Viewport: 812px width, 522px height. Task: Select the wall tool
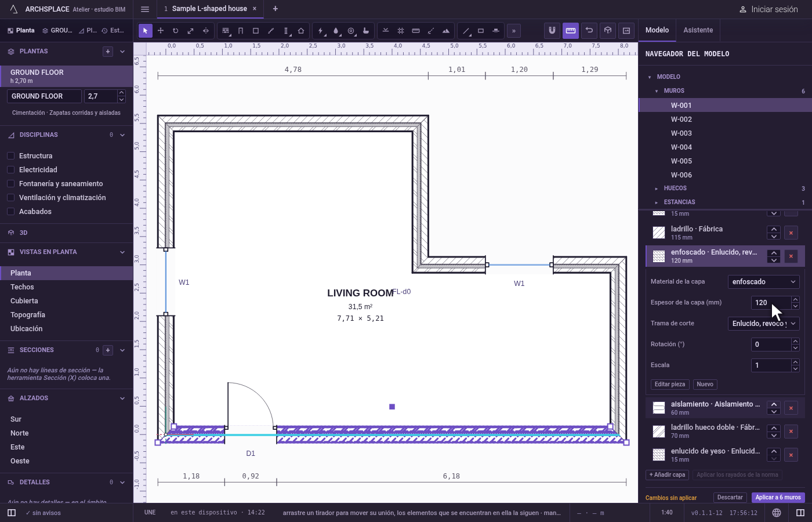226,31
